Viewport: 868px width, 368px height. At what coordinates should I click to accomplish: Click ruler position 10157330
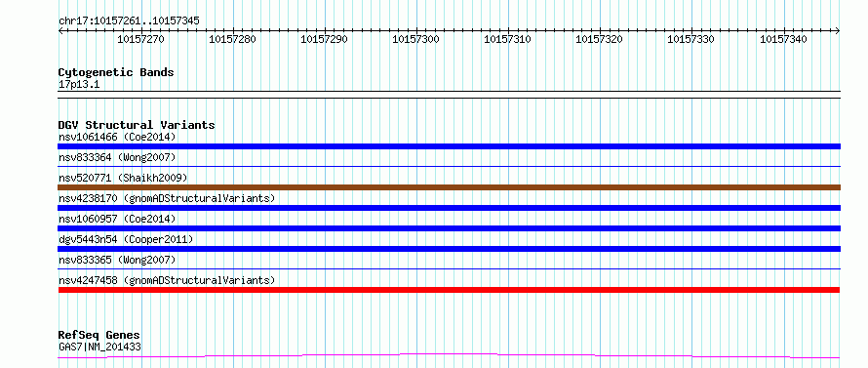coord(691,39)
